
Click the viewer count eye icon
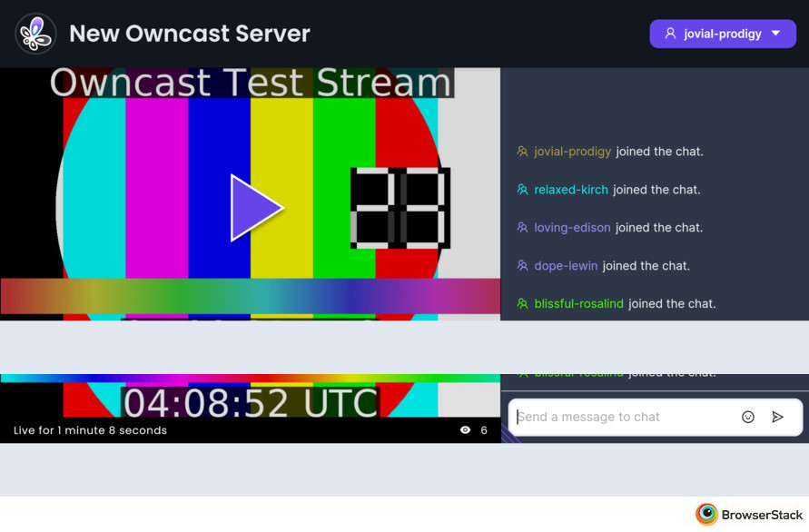(466, 429)
